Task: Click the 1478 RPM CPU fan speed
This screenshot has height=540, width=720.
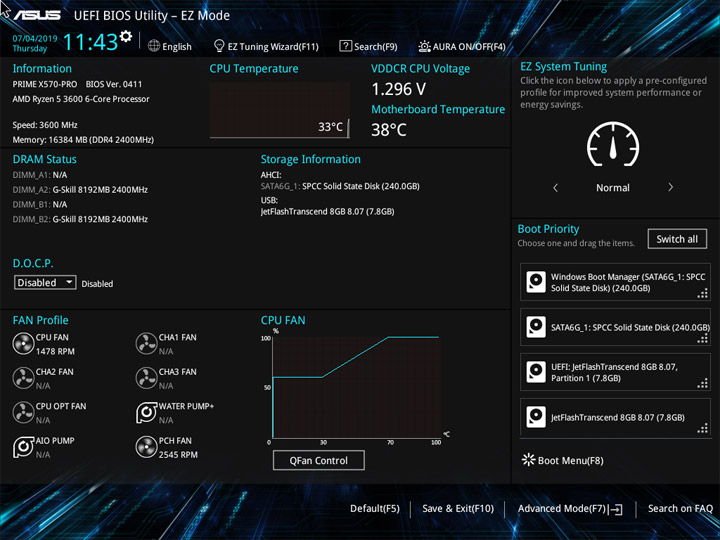Action: pos(55,351)
